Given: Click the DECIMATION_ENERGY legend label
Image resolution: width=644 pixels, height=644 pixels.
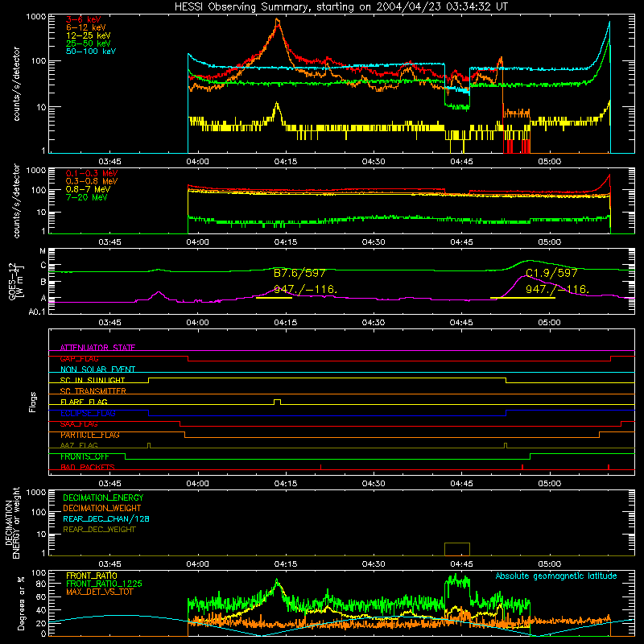Looking at the screenshot, I should point(103,497).
